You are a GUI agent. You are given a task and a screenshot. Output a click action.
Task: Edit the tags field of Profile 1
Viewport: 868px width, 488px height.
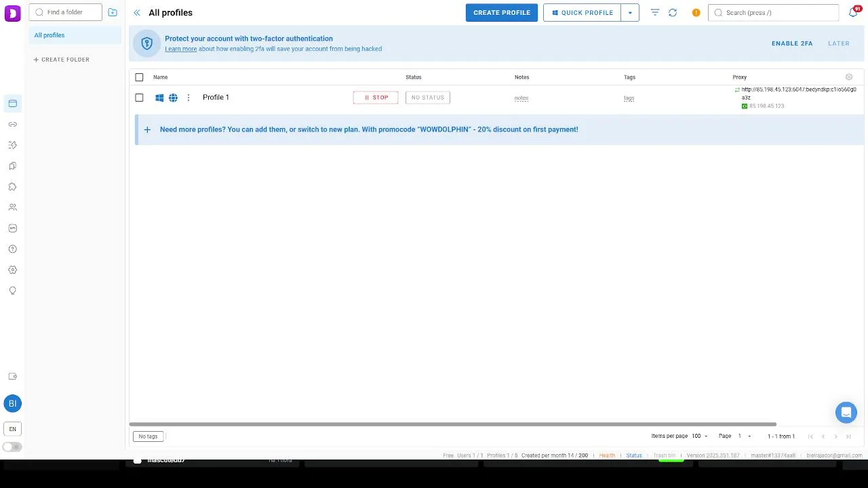629,98
